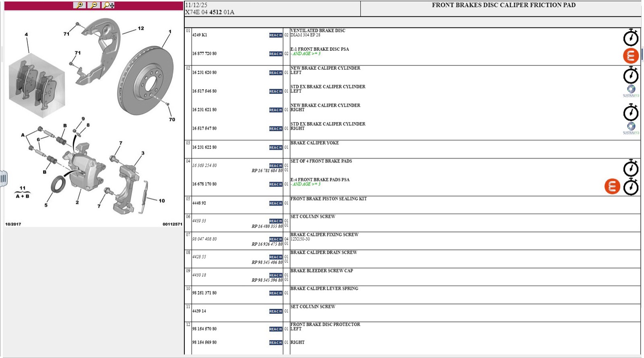The width and height of the screenshot is (644, 358).
Task: Click VENTILATED BRAKE DISC description
Action: tap(318, 31)
